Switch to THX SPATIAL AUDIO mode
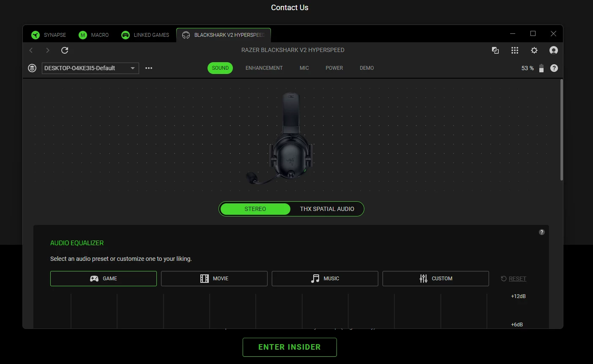Viewport: 593px width, 364px height. click(327, 209)
